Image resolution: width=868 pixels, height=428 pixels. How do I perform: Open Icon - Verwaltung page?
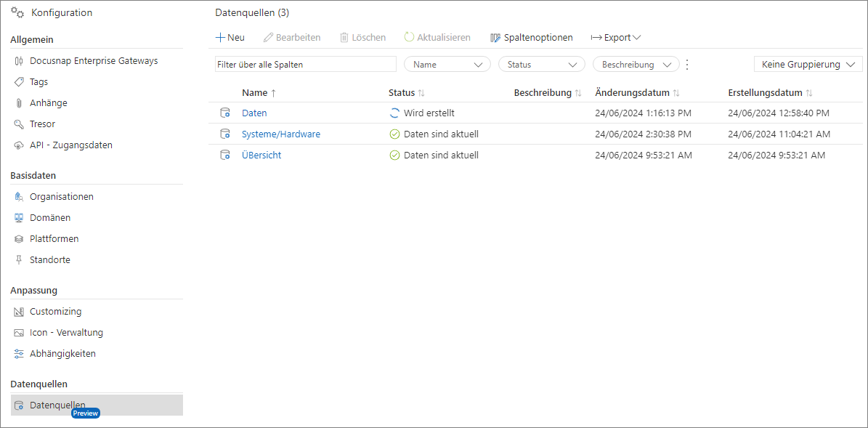[x=66, y=333]
